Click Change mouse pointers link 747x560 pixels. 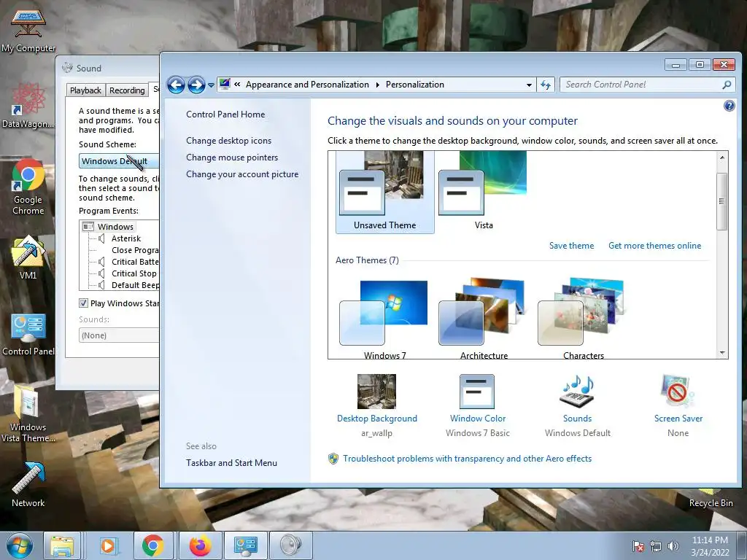pos(232,157)
